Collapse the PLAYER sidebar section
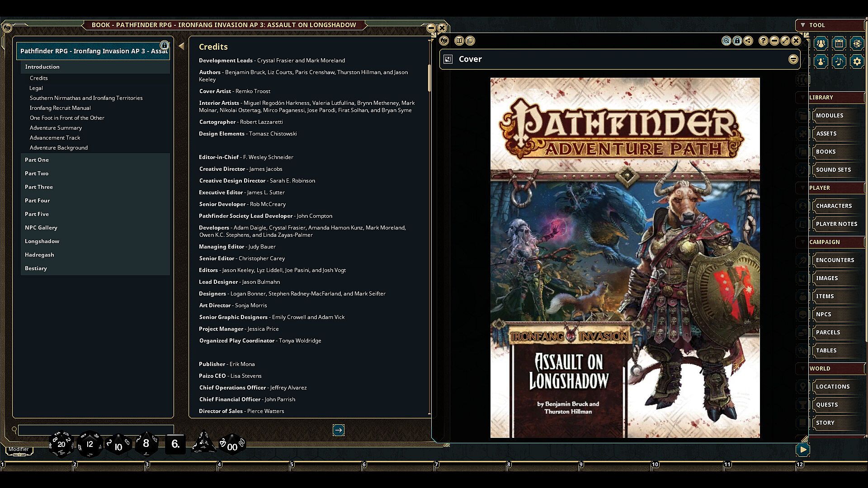The image size is (868, 488). point(803,188)
